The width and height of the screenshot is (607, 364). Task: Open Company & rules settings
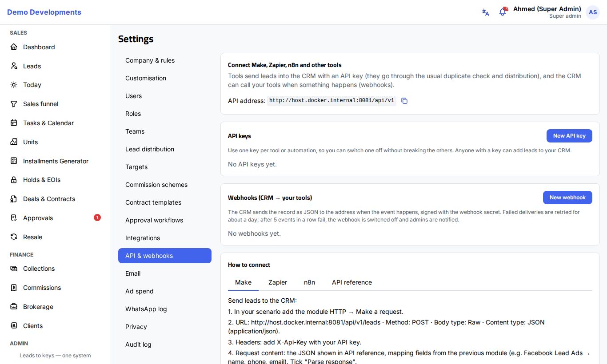(165, 60)
